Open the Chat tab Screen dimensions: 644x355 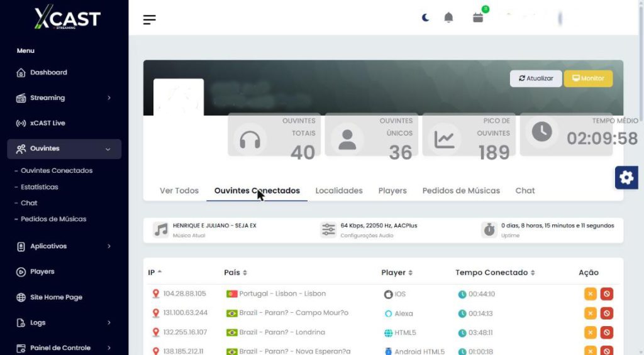pyautogui.click(x=525, y=190)
